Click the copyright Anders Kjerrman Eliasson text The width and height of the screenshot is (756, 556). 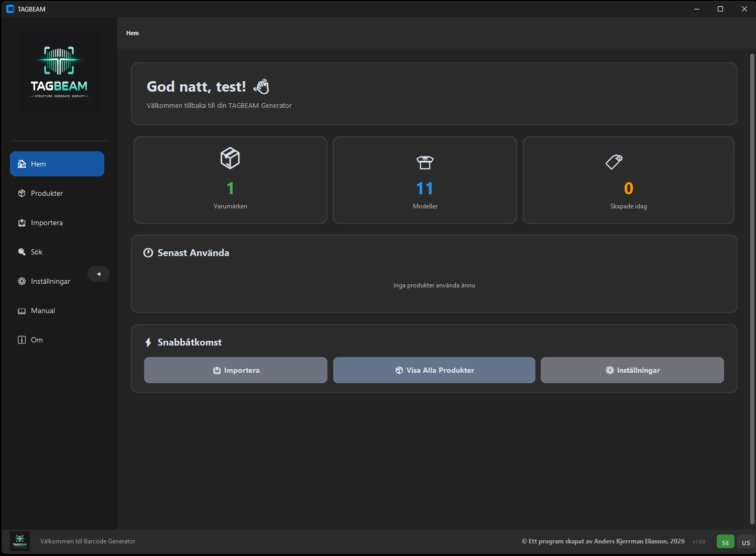coord(603,541)
